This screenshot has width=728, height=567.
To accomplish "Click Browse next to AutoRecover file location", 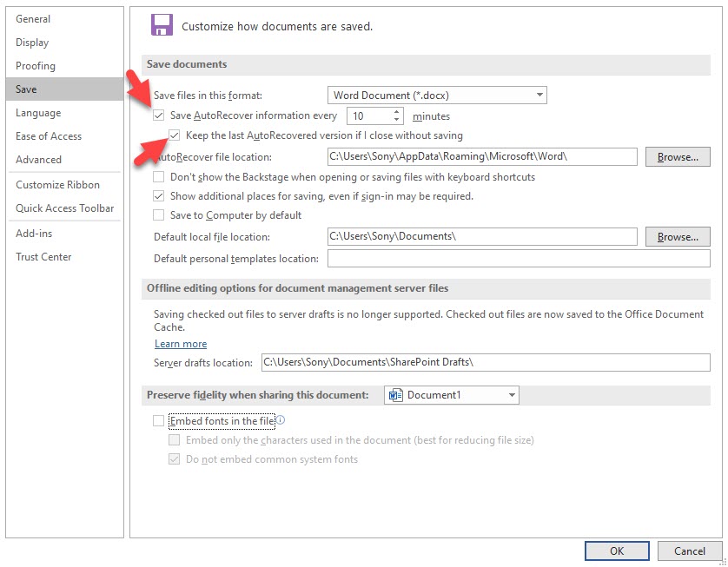I will click(x=678, y=156).
